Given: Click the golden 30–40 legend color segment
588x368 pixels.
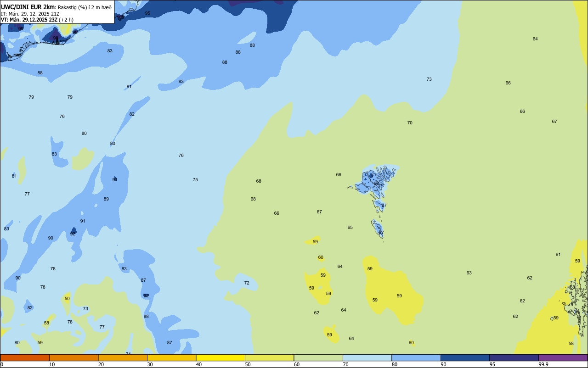Looking at the screenshot, I should click(171, 357).
